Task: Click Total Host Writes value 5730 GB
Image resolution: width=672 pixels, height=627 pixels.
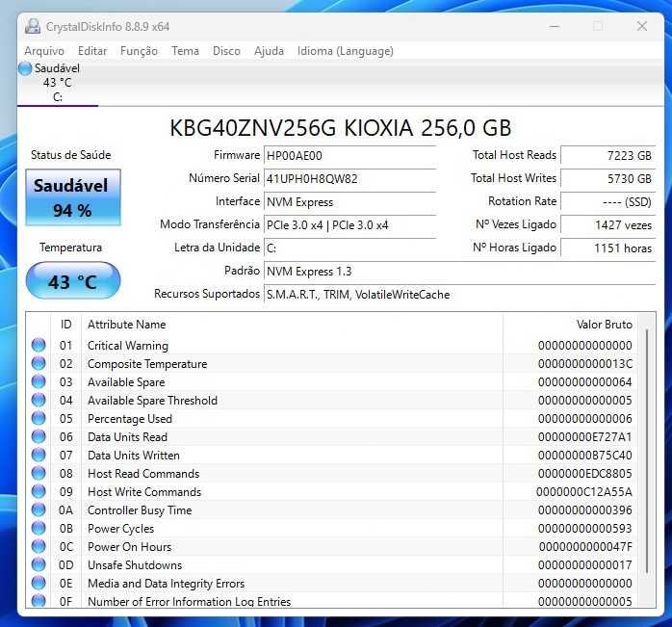Action: (608, 179)
